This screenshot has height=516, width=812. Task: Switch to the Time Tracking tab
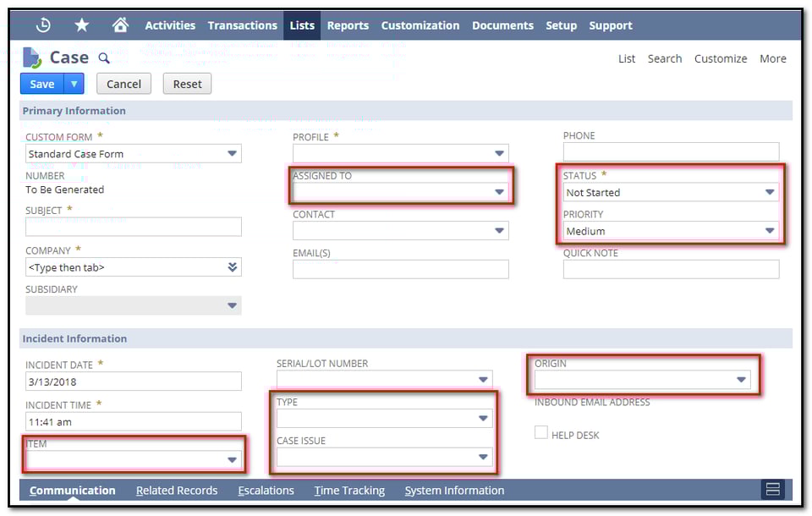tap(348, 490)
